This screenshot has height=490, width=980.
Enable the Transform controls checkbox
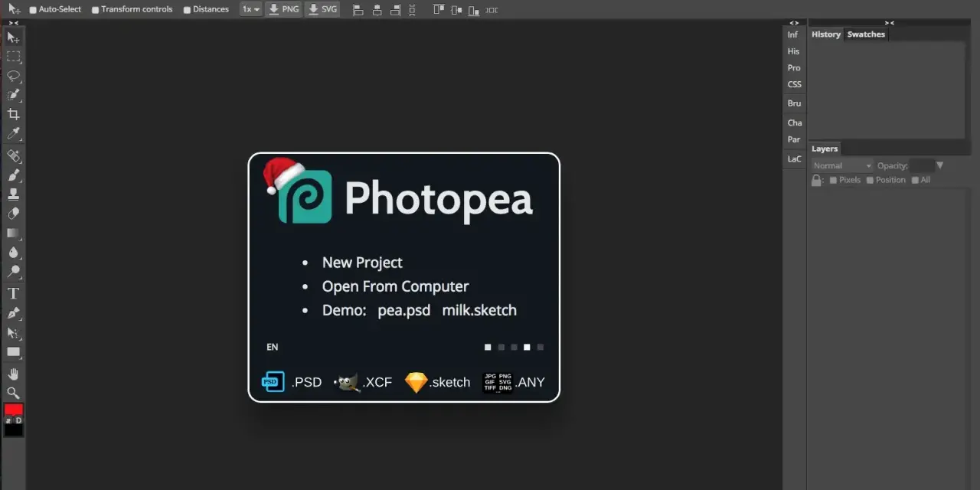click(95, 10)
